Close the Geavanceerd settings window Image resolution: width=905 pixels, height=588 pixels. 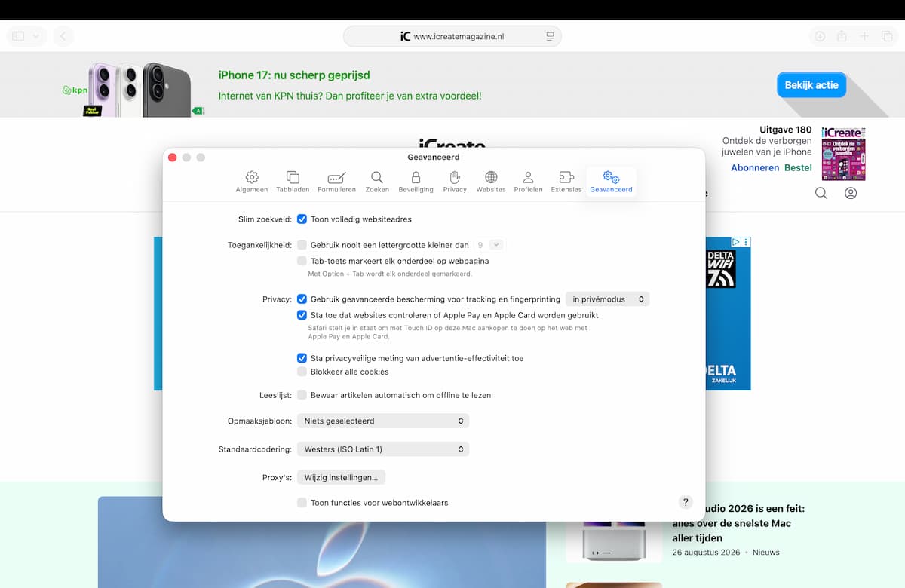[172, 158]
